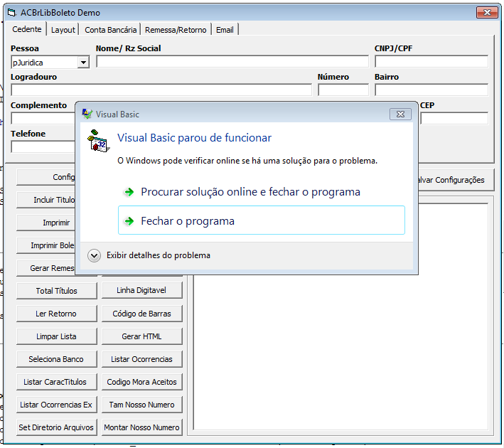The width and height of the screenshot is (504, 448).
Task: Click the Set Diretorio Arquivos button
Action: point(57,427)
